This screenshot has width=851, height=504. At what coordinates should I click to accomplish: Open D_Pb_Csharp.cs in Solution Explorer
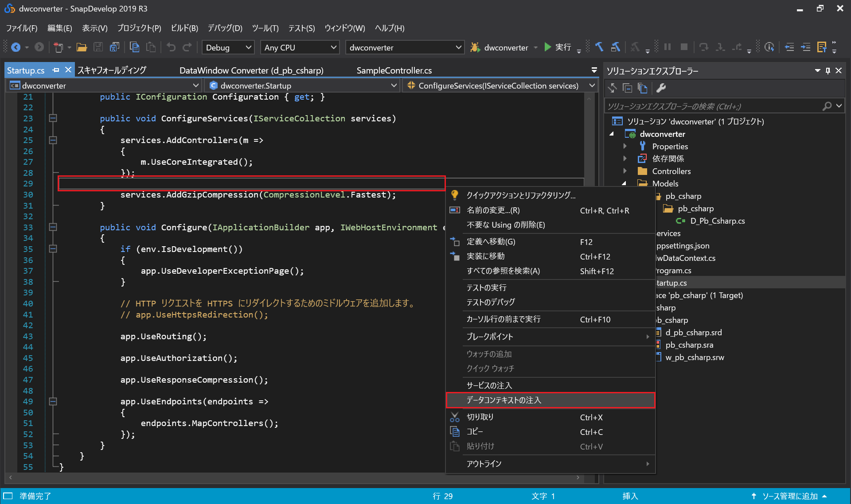pos(717,221)
